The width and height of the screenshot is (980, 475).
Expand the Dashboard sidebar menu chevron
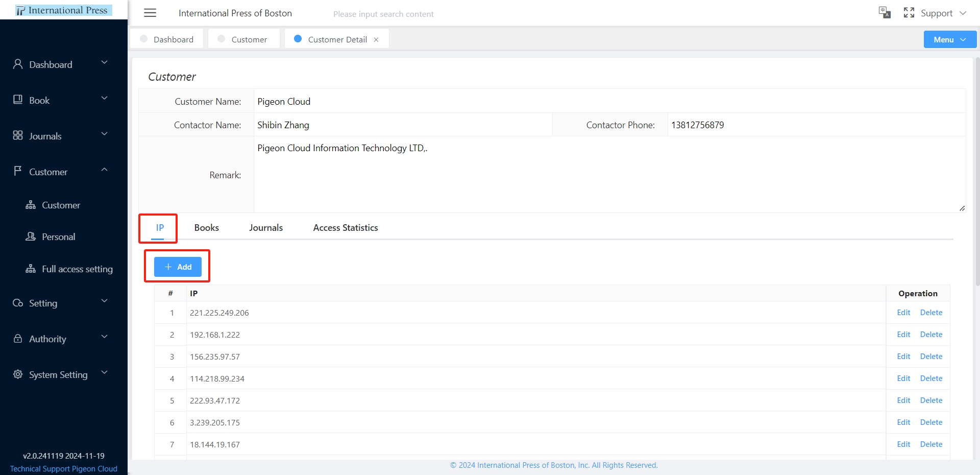[105, 62]
